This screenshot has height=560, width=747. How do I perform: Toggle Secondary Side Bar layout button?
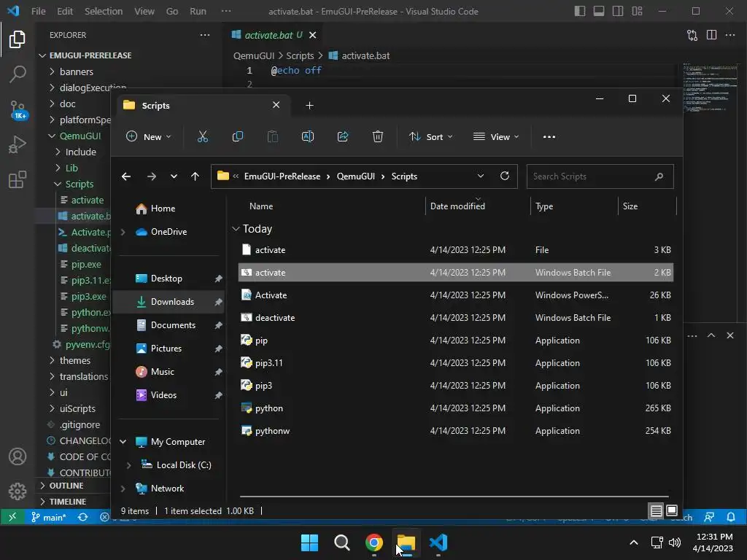click(x=618, y=11)
